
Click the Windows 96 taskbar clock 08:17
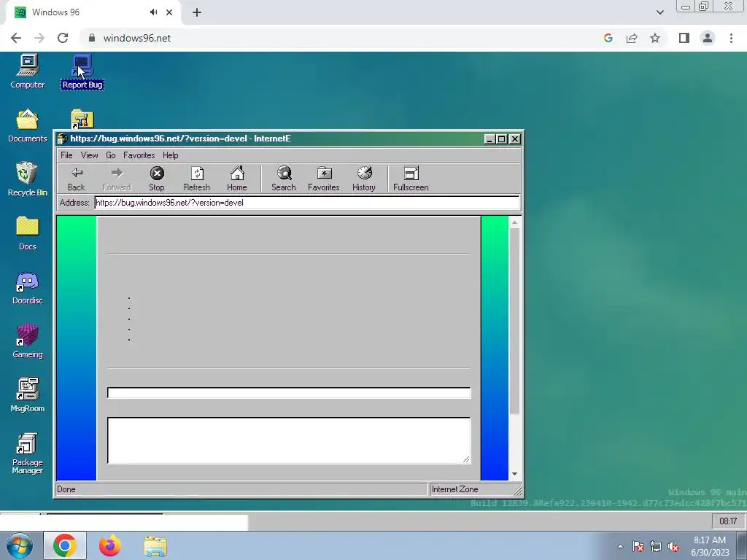click(728, 521)
